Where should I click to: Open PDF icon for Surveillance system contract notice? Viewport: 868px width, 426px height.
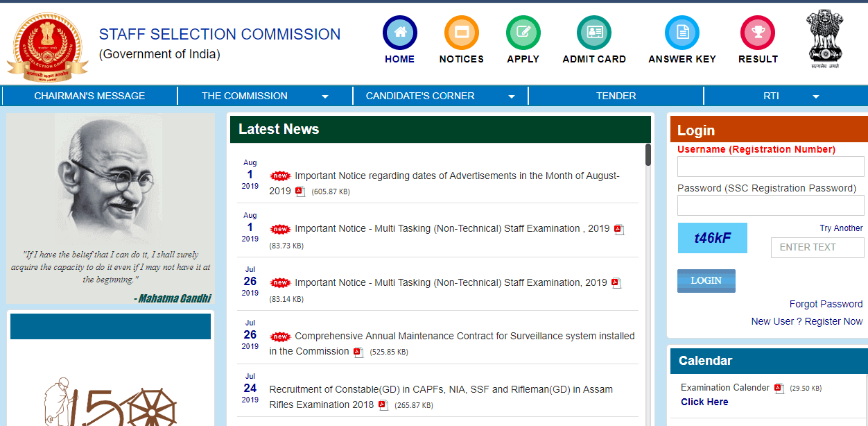[x=358, y=352]
